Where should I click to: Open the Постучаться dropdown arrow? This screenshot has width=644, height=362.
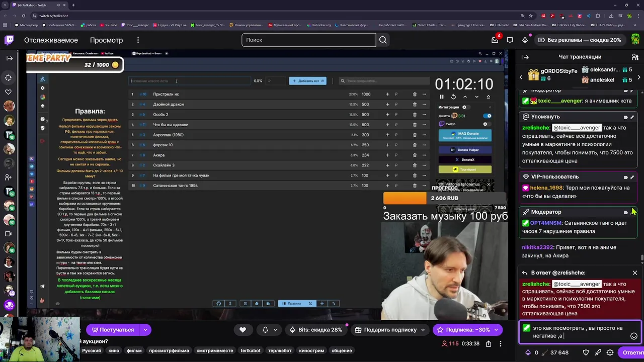click(145, 330)
